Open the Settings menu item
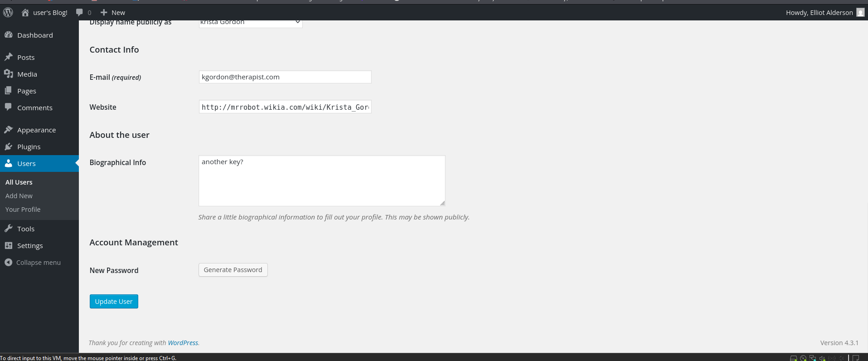The height and width of the screenshot is (361, 868). pyautogui.click(x=30, y=246)
